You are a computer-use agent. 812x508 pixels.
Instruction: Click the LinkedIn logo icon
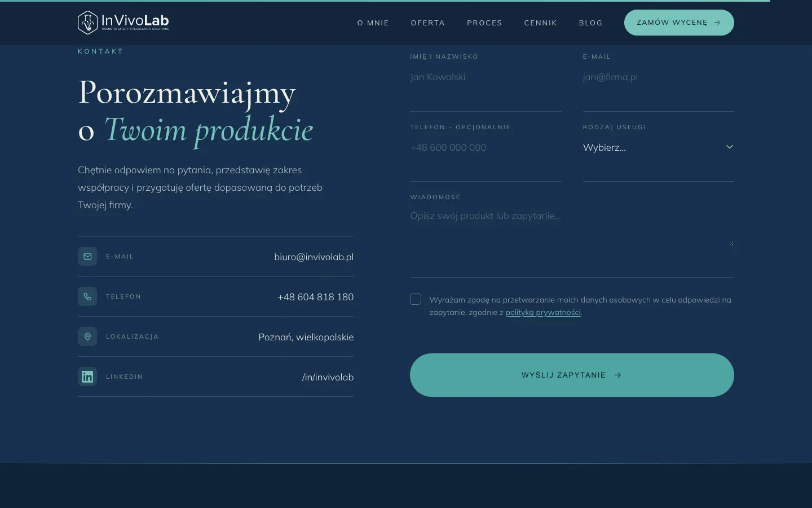(87, 376)
